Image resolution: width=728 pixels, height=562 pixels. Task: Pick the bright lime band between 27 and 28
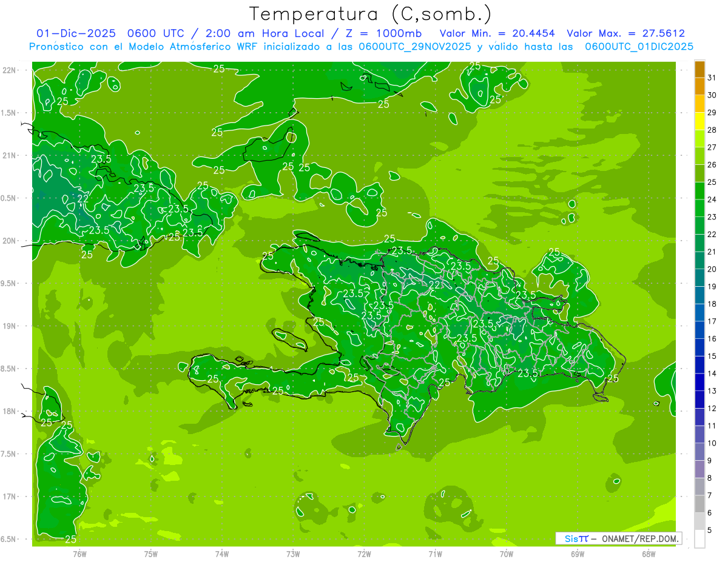(699, 139)
